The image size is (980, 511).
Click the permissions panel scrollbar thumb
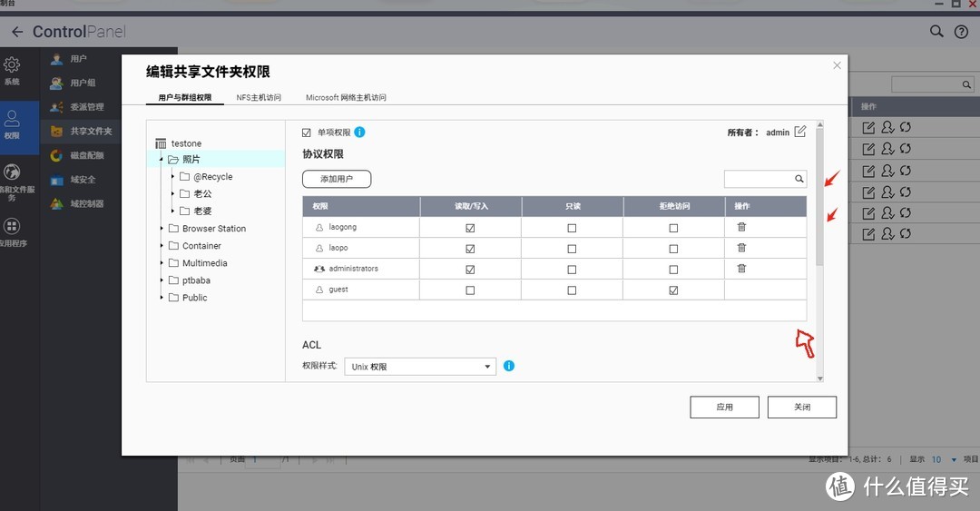tap(819, 197)
